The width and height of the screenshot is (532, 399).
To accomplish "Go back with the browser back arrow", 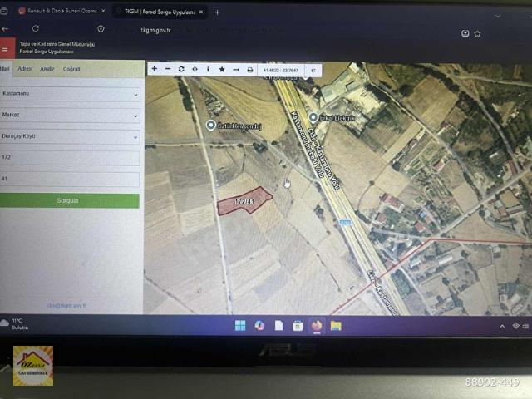I will tap(5, 29).
